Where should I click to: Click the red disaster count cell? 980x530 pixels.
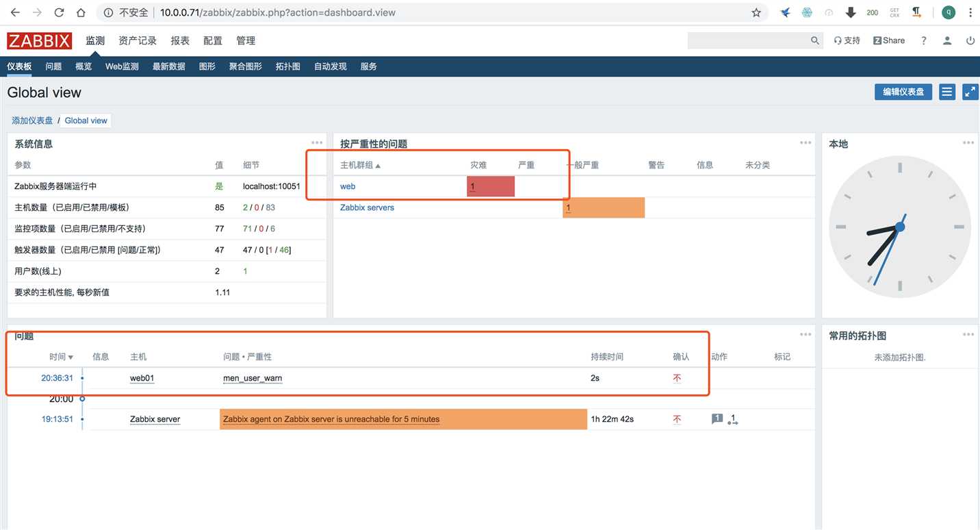pyautogui.click(x=491, y=186)
